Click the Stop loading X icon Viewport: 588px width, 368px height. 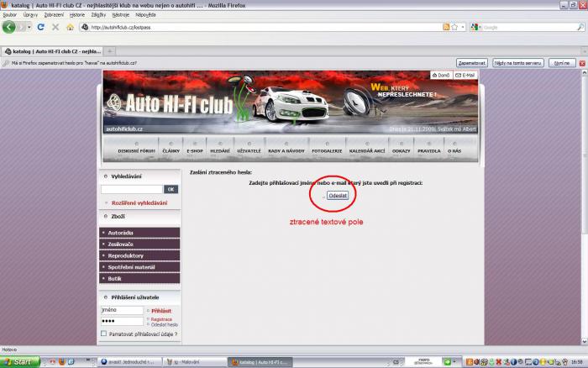(x=55, y=27)
